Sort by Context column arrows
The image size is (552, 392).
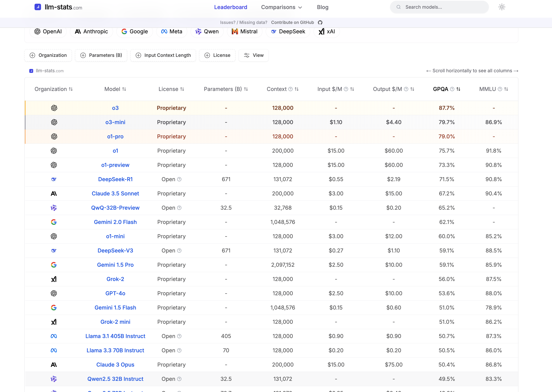point(297,89)
